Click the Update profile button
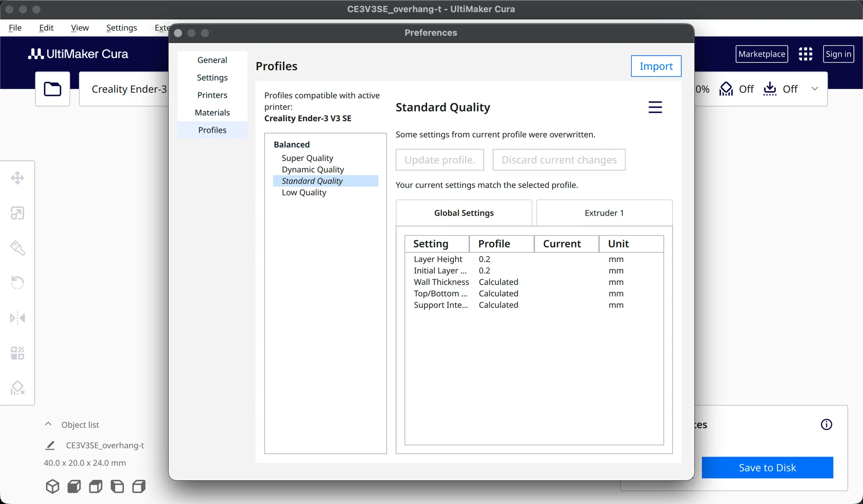This screenshot has width=863, height=504. pos(440,160)
